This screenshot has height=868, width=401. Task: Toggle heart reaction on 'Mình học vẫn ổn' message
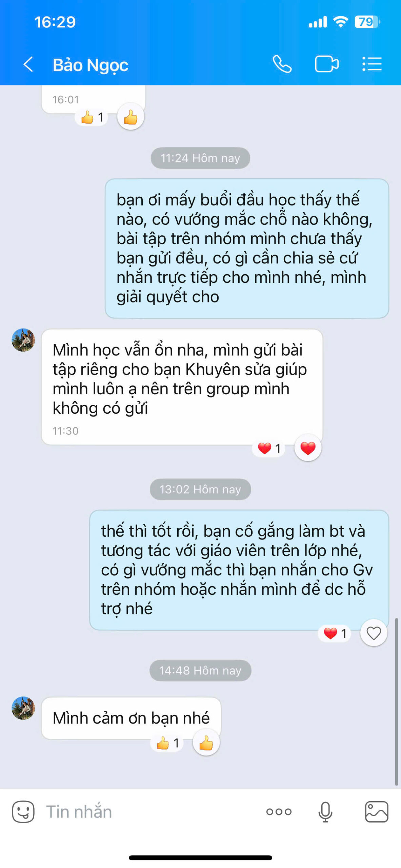pyautogui.click(x=308, y=448)
